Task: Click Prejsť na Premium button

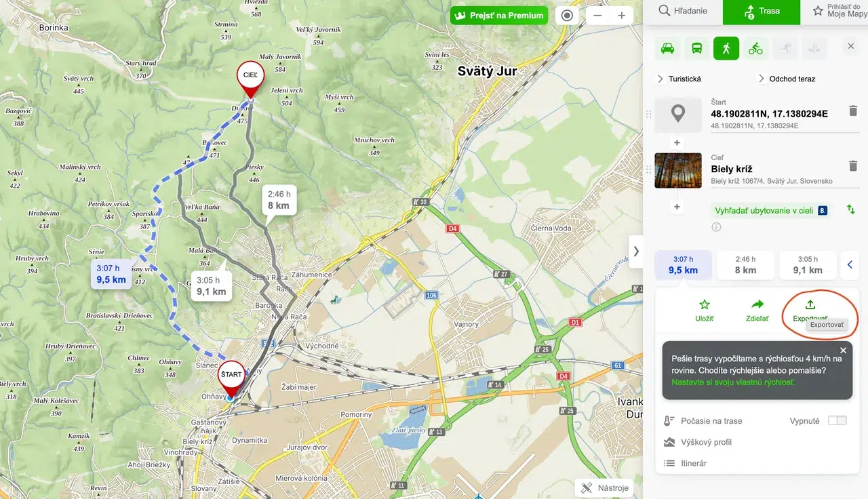Action: 499,16
